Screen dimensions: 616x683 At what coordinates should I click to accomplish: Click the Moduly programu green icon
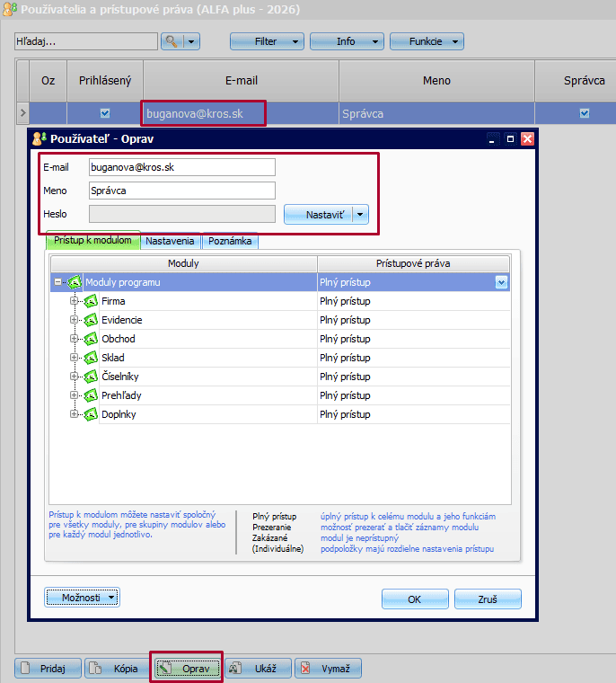[75, 282]
